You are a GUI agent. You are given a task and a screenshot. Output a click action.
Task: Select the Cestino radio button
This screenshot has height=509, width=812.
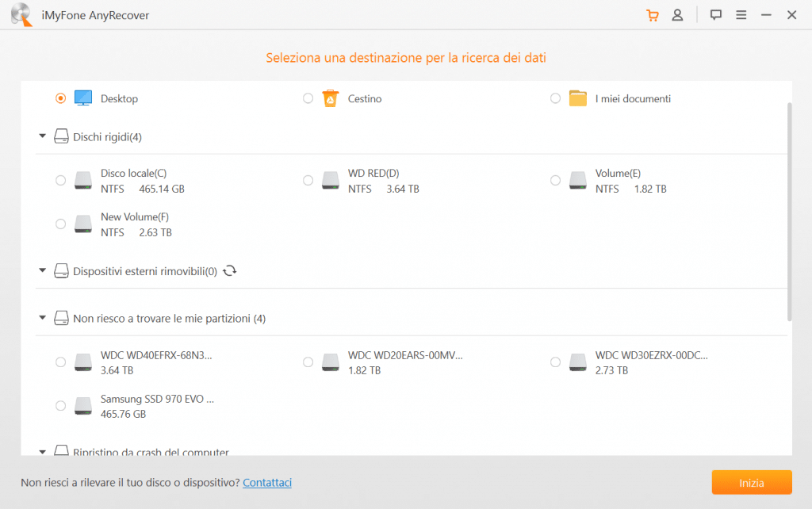click(308, 98)
